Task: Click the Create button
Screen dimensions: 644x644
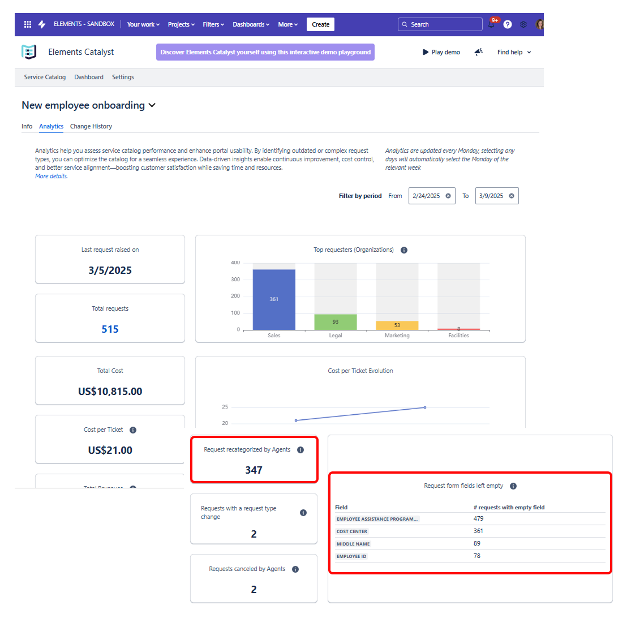Action: [320, 24]
